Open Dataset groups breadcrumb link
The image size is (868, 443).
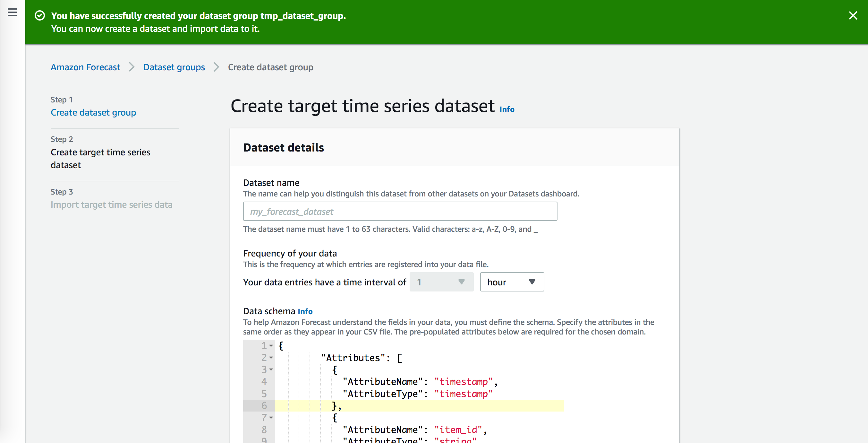[174, 67]
